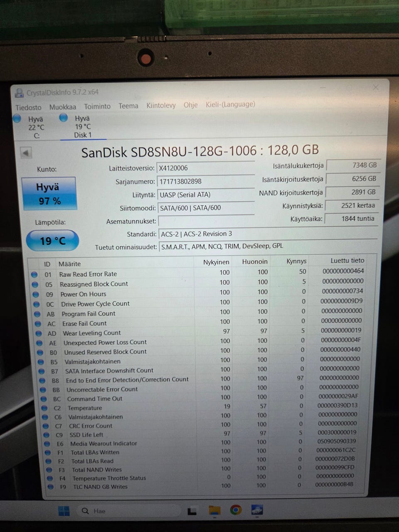Click the status dot for Reassigned Block Count
The height and width of the screenshot is (532, 399).
35,284
